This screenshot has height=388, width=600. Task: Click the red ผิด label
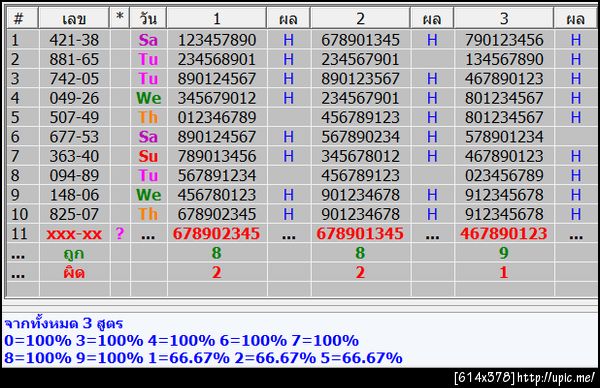73,272
